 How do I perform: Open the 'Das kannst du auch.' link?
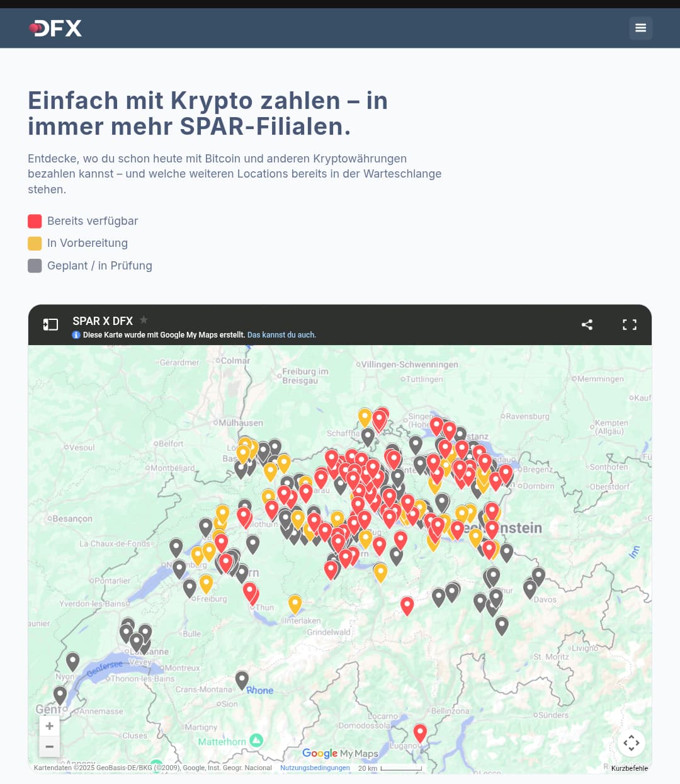[x=281, y=335]
